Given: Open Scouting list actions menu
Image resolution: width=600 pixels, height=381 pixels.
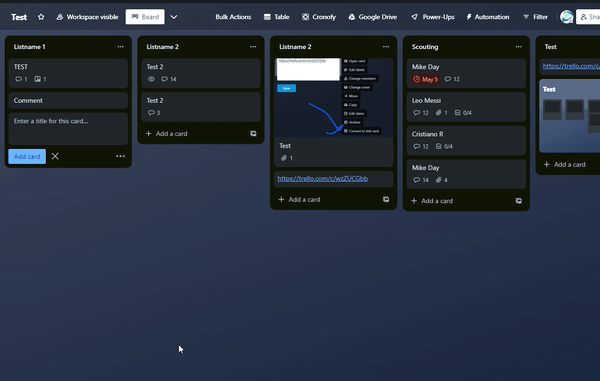Looking at the screenshot, I should (519, 47).
